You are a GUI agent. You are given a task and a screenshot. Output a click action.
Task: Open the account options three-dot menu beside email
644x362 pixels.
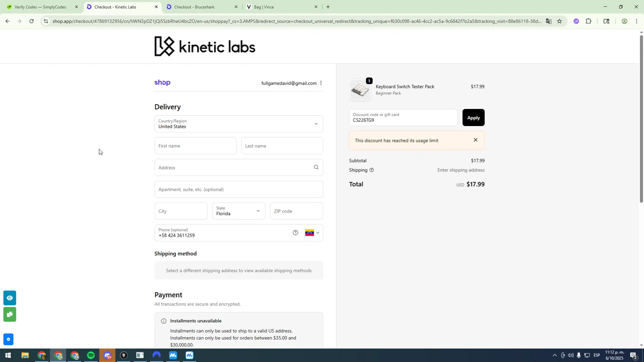click(x=321, y=83)
